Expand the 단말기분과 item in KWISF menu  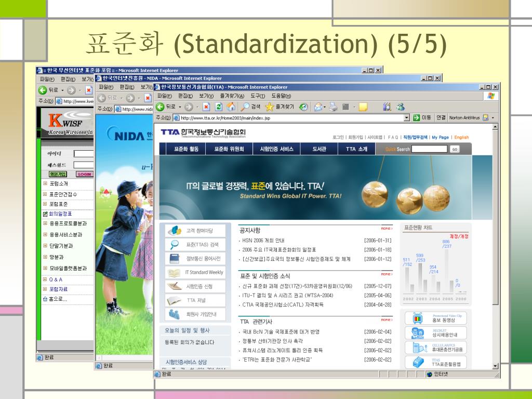click(x=45, y=245)
